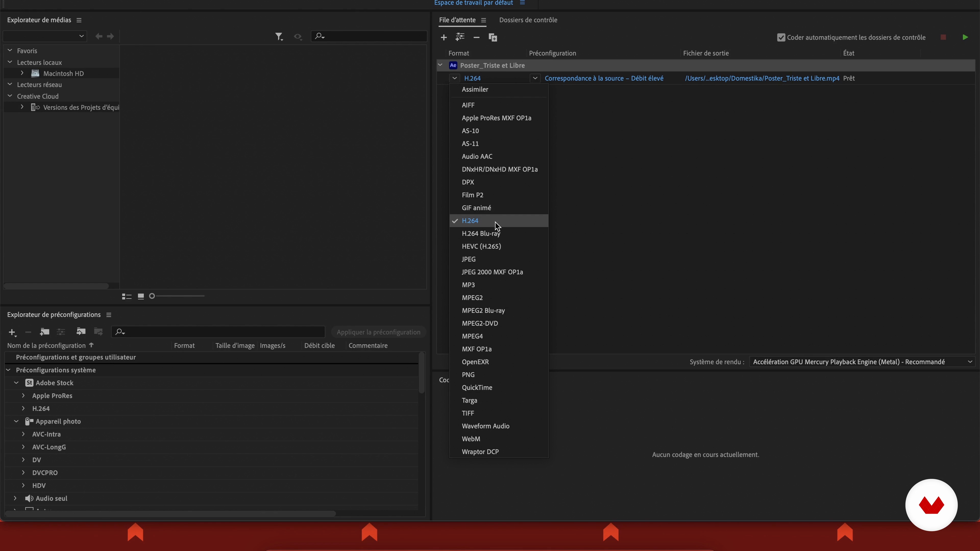Image resolution: width=980 pixels, height=551 pixels.
Task: Collapse the Appareil photo preset group
Action: [16, 421]
